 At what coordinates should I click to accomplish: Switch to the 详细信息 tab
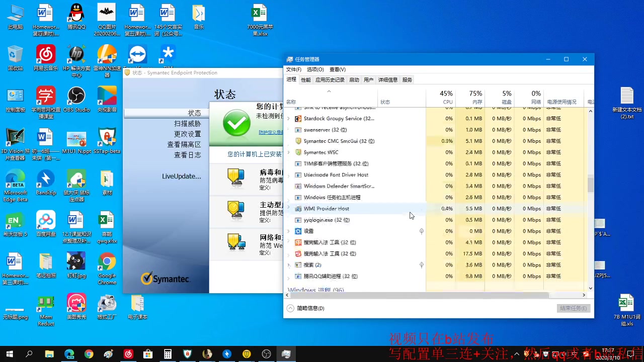[x=388, y=79]
